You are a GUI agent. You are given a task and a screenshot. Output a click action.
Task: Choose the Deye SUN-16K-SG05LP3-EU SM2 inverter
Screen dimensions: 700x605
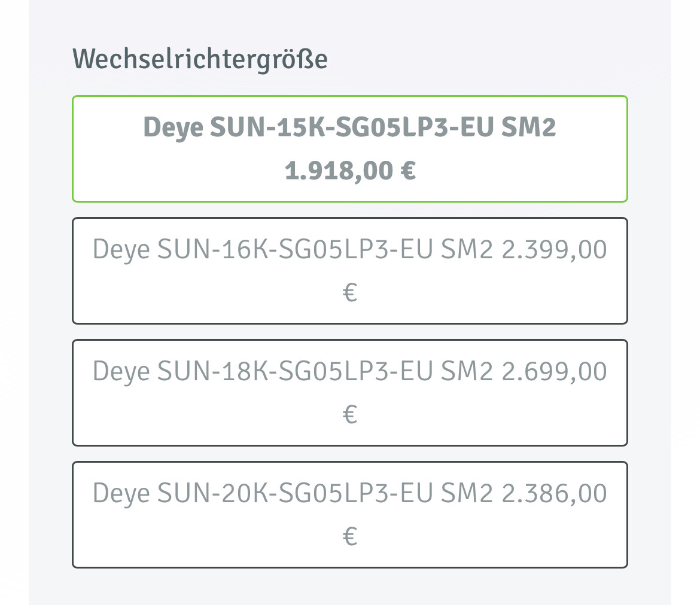(x=350, y=271)
